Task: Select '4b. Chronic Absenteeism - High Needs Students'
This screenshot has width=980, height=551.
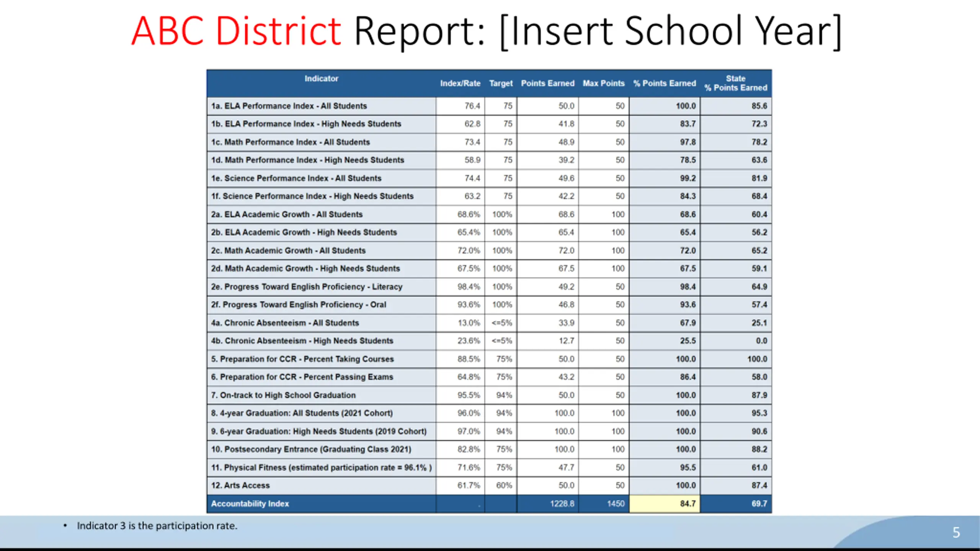Action: click(x=302, y=341)
